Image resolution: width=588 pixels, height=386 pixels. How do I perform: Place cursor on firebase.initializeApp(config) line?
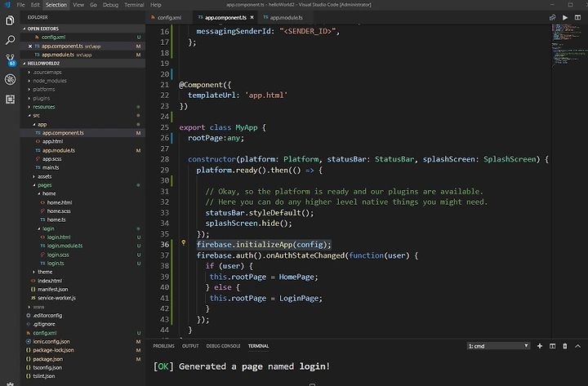click(x=264, y=245)
